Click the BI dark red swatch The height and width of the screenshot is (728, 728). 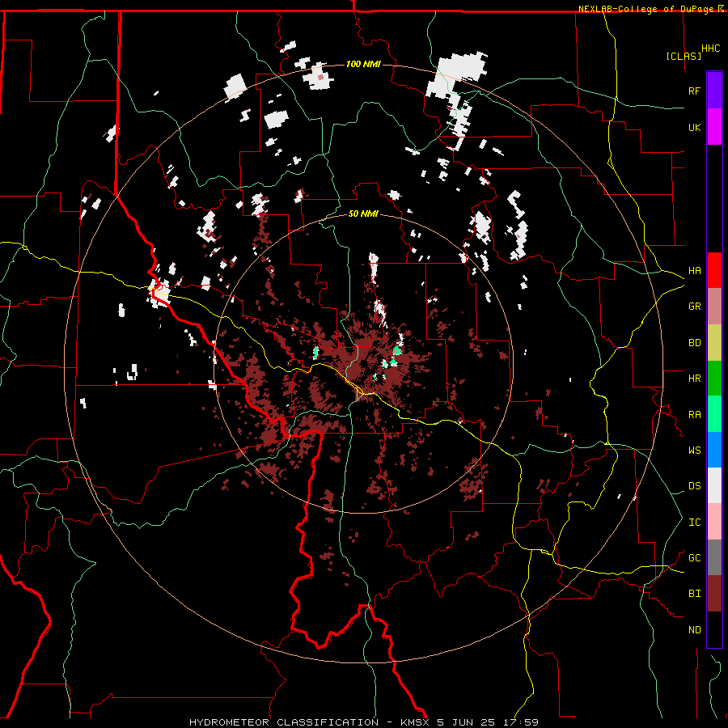tap(714, 594)
